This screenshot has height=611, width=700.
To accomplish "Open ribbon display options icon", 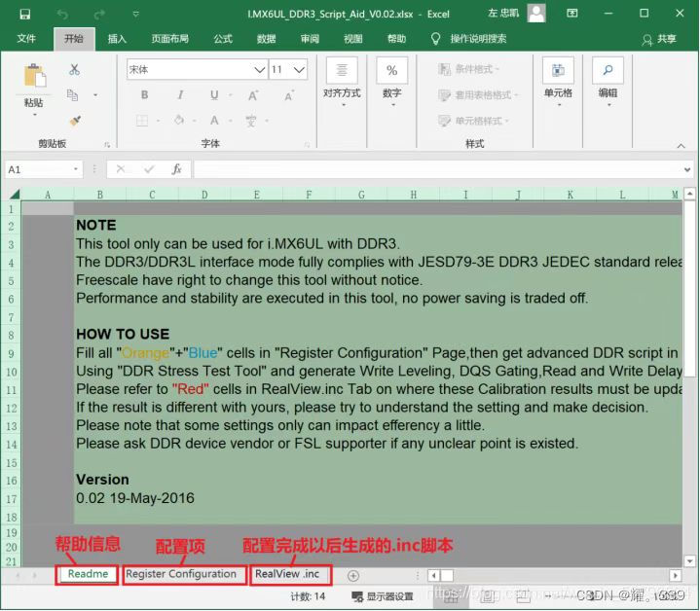I will 572,14.
